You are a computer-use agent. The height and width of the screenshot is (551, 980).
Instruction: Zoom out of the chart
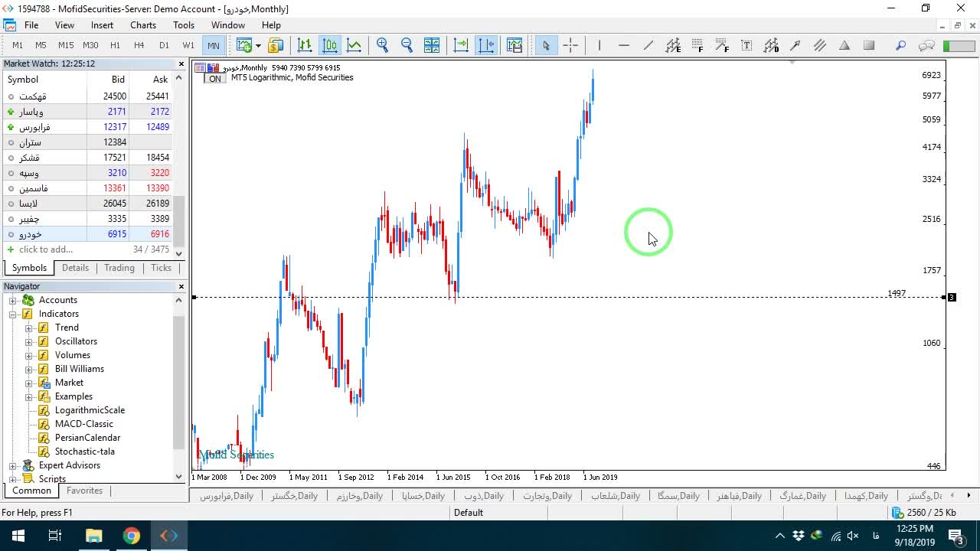pyautogui.click(x=407, y=45)
